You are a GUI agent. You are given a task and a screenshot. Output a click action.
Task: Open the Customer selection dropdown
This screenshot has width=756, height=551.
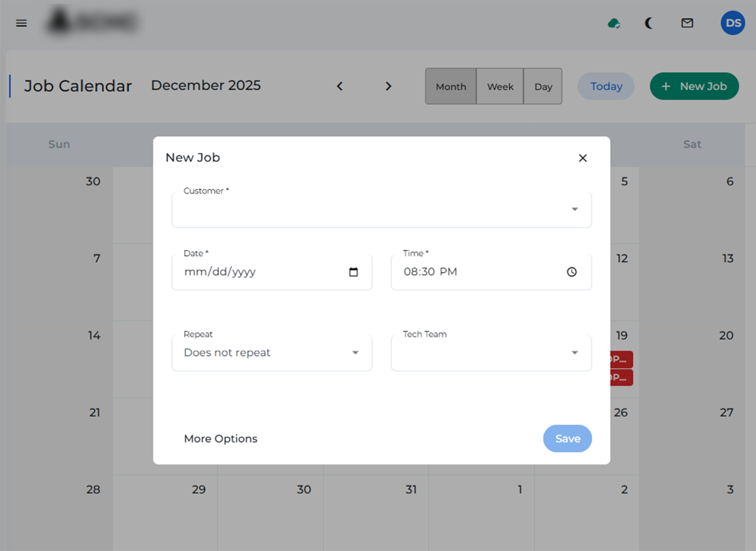575,209
